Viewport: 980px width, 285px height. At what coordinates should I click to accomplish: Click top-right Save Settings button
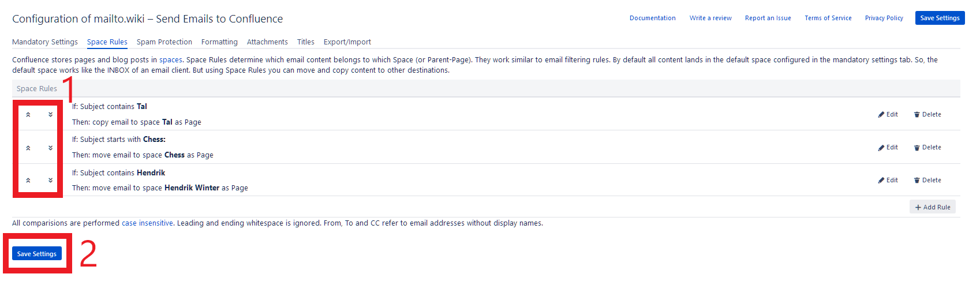940,18
